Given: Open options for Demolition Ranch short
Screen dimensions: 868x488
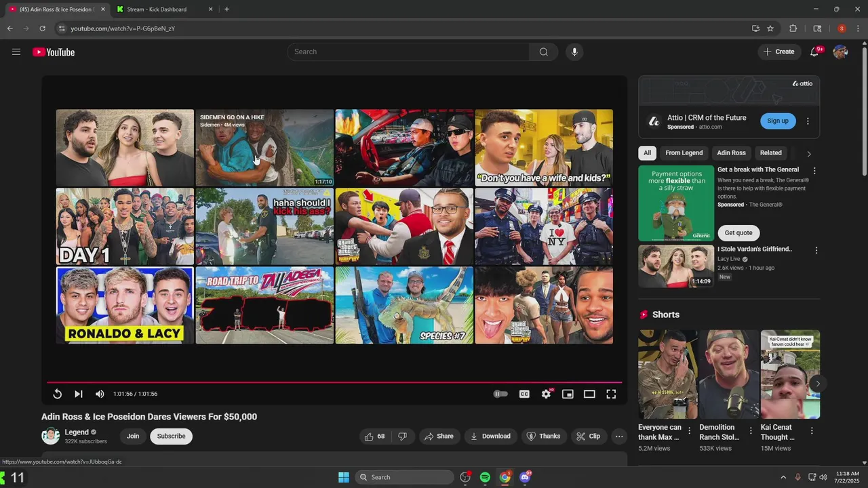Looking at the screenshot, I should (x=751, y=431).
